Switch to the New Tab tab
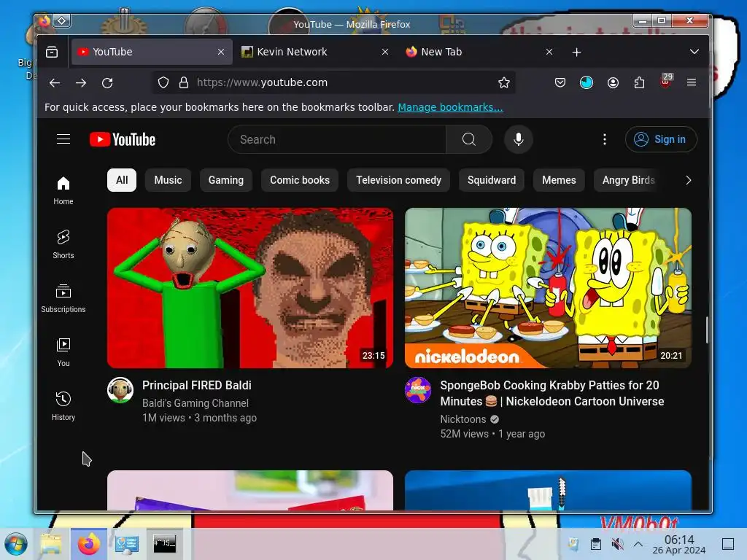This screenshot has width=747, height=560. coord(478,52)
